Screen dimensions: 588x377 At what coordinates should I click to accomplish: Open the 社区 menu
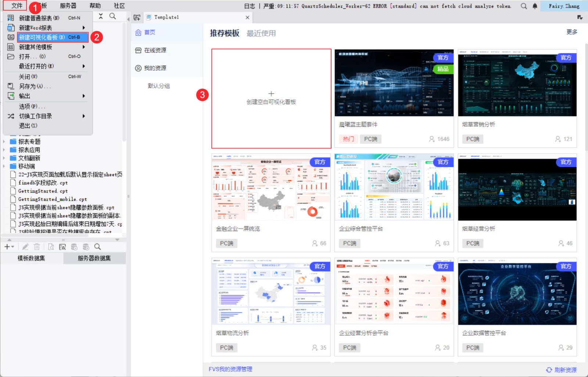coord(119,6)
